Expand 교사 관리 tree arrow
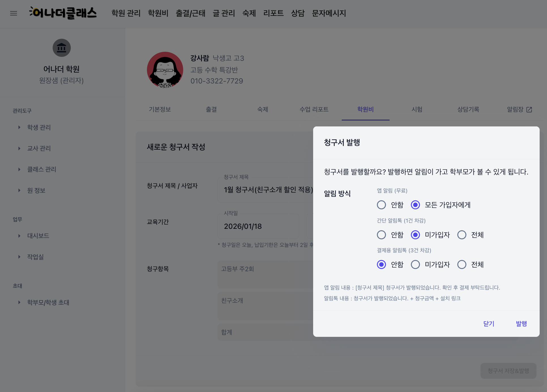 [19, 148]
